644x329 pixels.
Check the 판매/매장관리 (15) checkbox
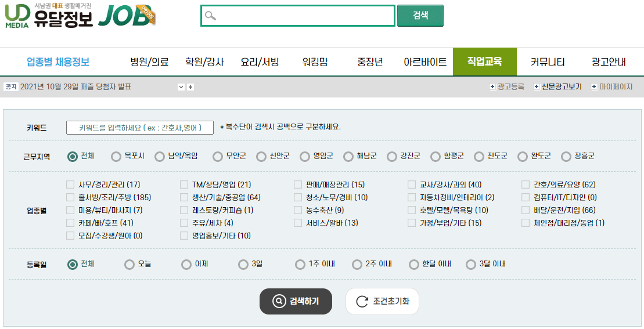(x=298, y=185)
